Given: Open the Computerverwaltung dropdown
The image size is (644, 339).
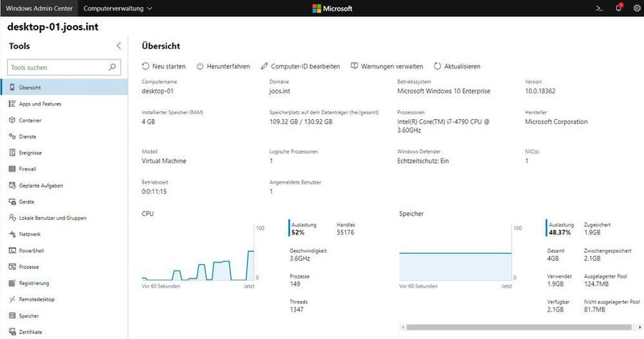Looking at the screenshot, I should [118, 8].
